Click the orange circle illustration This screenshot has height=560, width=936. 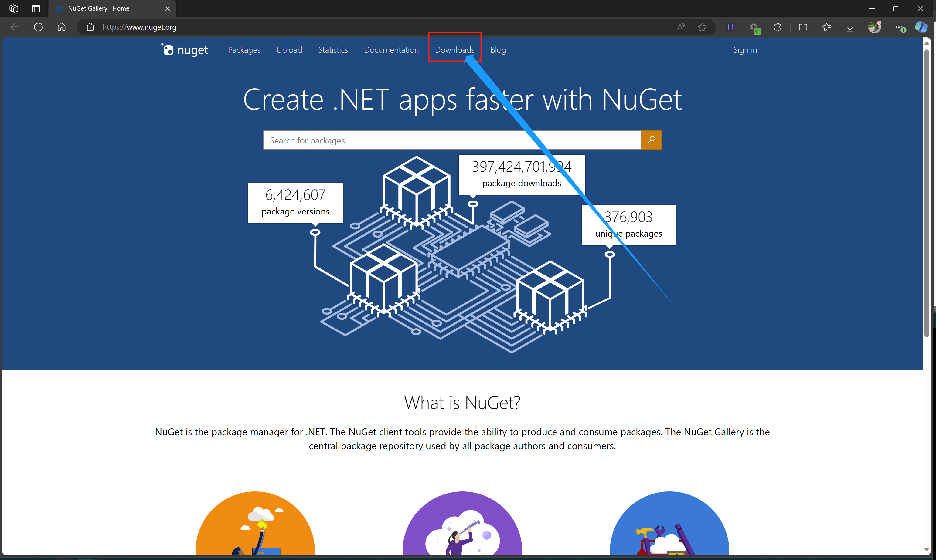coord(255,523)
